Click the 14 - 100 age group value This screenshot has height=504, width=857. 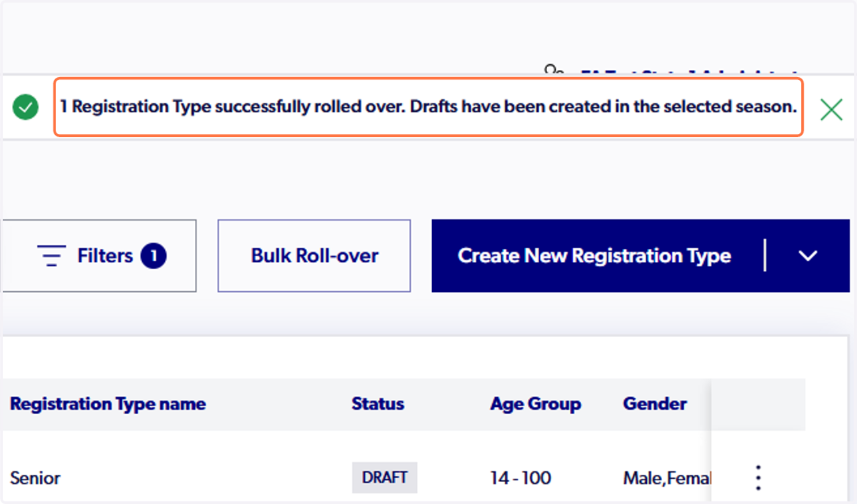(x=520, y=478)
